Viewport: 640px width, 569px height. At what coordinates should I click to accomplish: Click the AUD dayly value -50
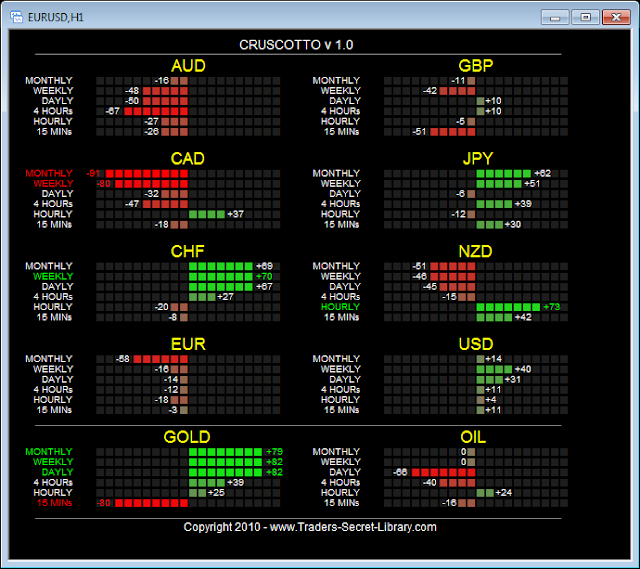[x=131, y=101]
